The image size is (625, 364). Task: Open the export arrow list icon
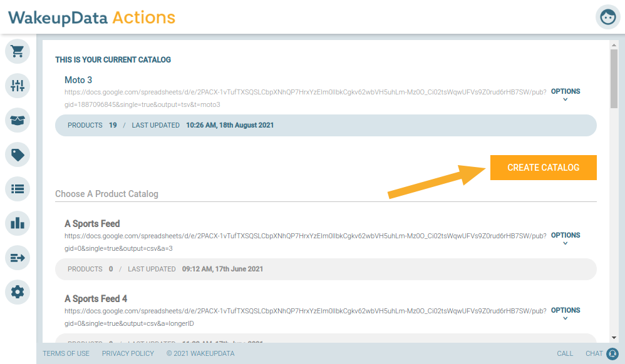tap(18, 258)
